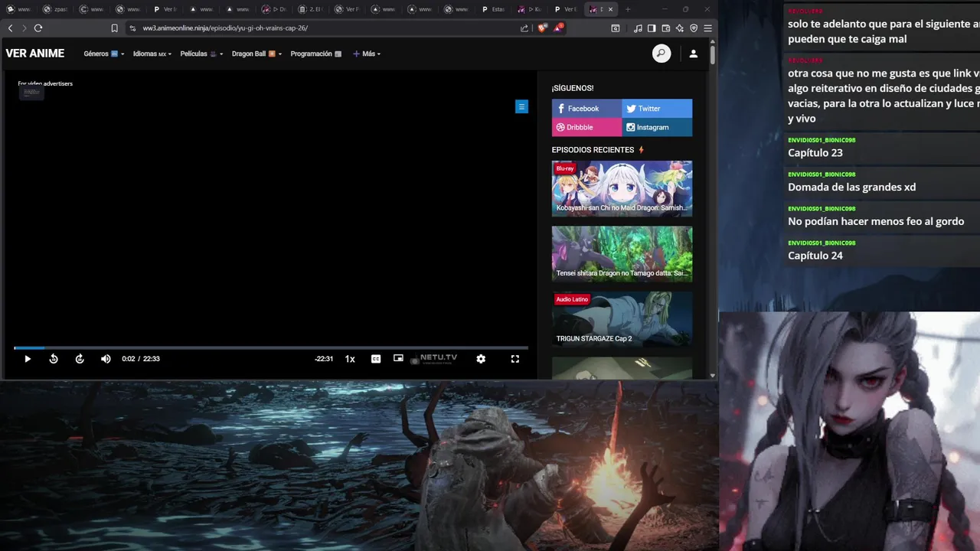Open the Dribbble social button

pos(586,128)
